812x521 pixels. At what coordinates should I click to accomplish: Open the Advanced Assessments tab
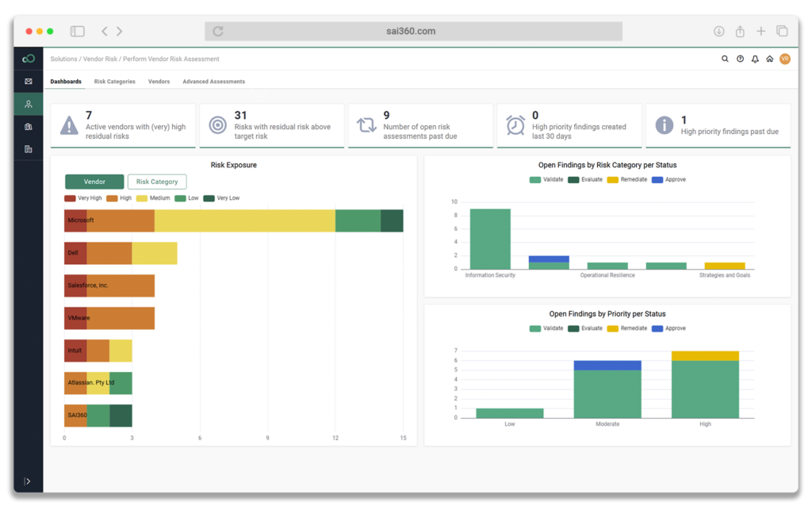pos(213,82)
